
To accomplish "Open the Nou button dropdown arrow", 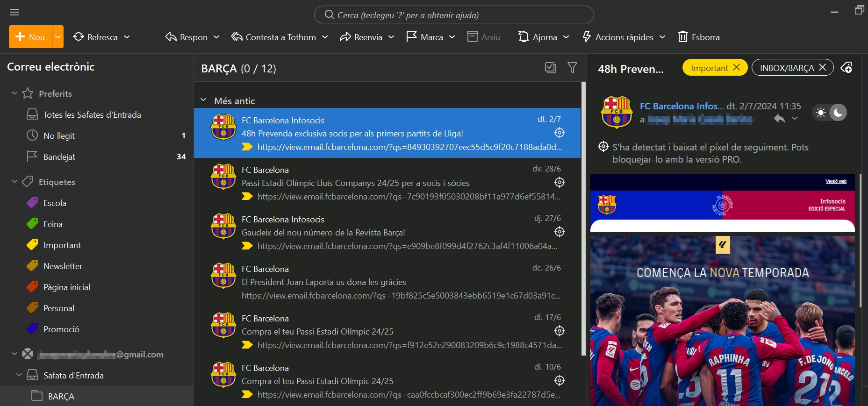I will (58, 37).
